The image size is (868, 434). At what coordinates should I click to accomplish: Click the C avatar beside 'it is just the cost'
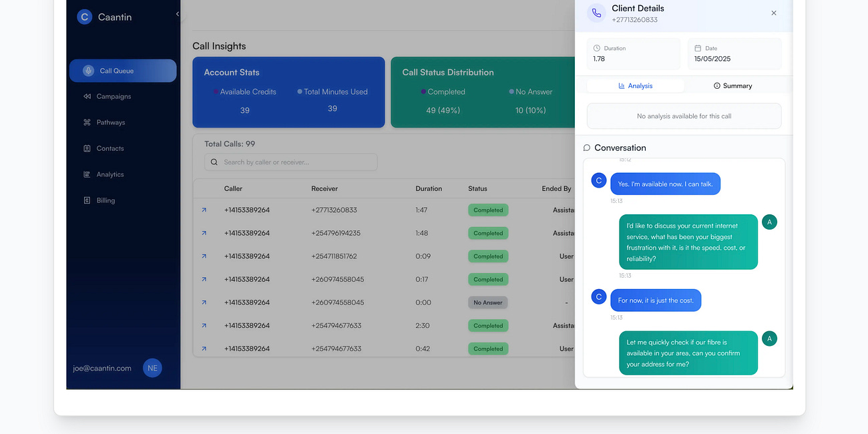[x=599, y=296]
